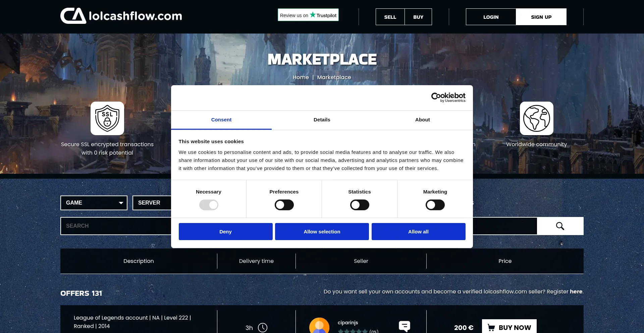Click the delivery time clock icon
This screenshot has height=333, width=644.
point(262,328)
